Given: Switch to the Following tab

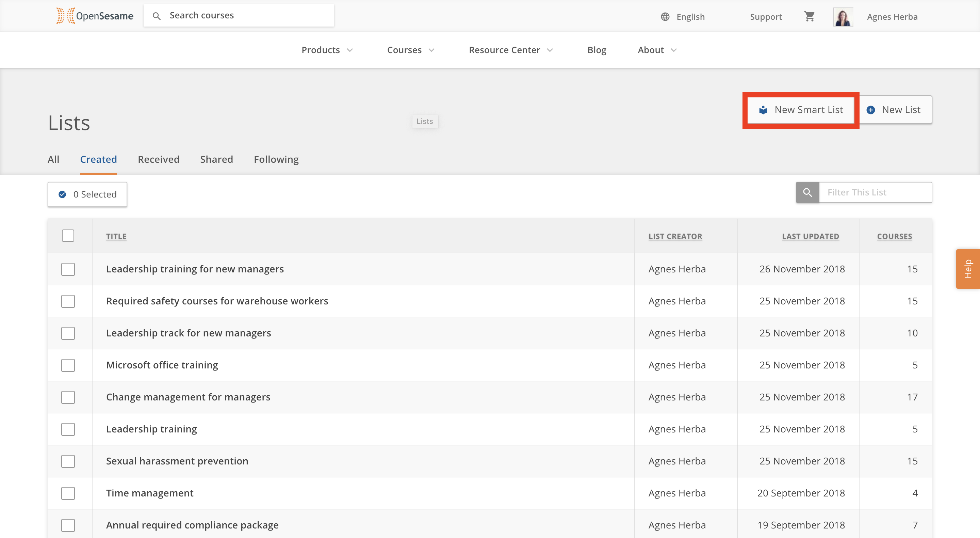Looking at the screenshot, I should (x=276, y=159).
